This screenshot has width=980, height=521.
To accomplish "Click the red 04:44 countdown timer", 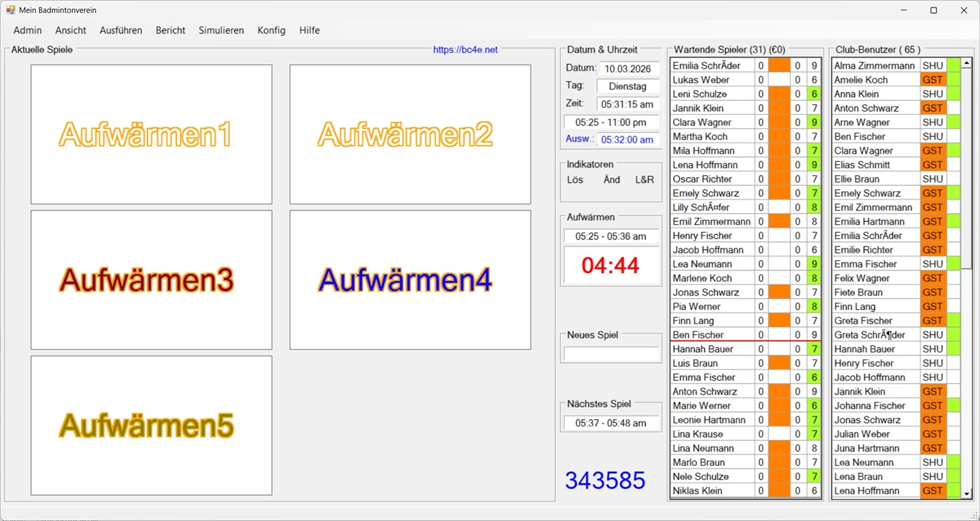I will 611,265.
